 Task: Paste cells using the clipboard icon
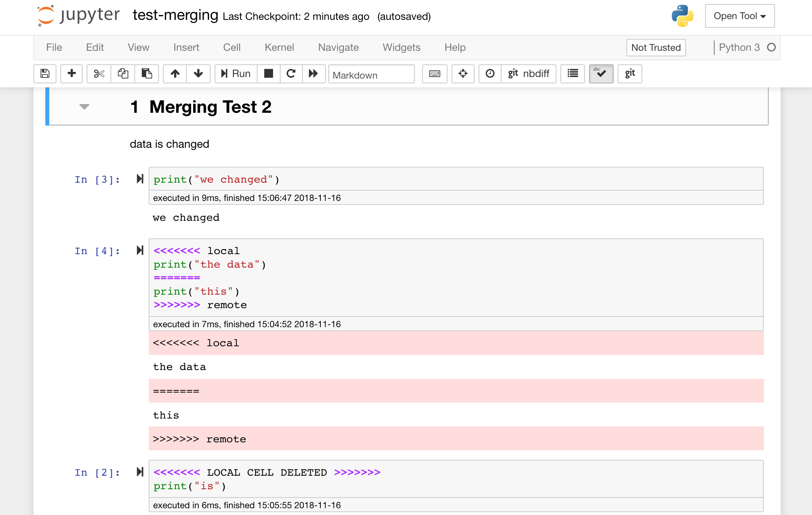[x=147, y=73]
